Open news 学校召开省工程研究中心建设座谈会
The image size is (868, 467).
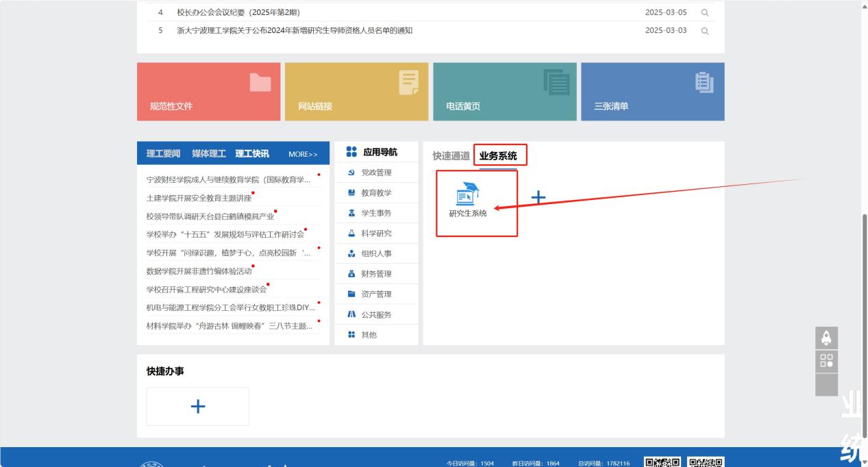(206, 289)
